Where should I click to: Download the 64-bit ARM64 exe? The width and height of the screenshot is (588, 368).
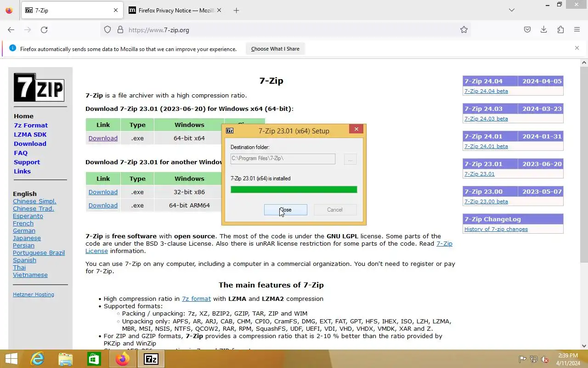[x=103, y=205]
